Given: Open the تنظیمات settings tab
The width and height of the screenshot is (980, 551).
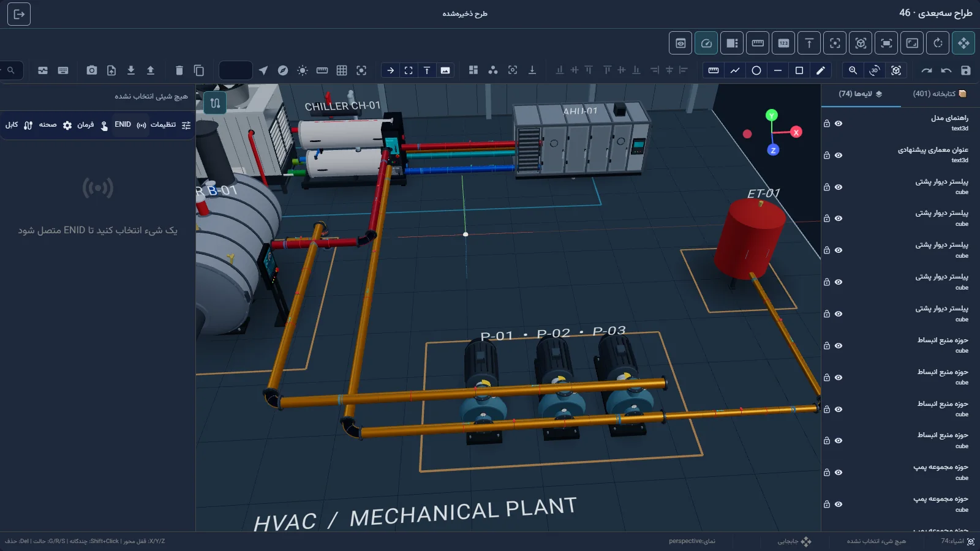Looking at the screenshot, I should 171,125.
